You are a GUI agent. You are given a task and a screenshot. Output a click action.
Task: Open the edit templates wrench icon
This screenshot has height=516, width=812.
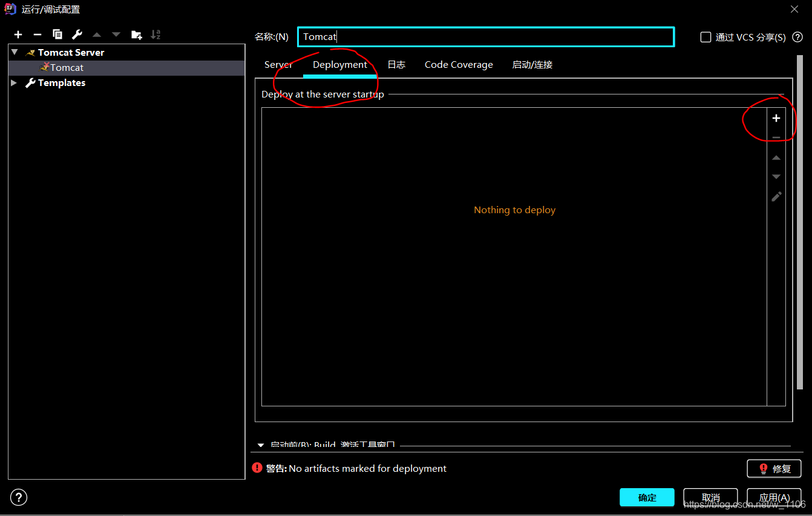coord(77,35)
